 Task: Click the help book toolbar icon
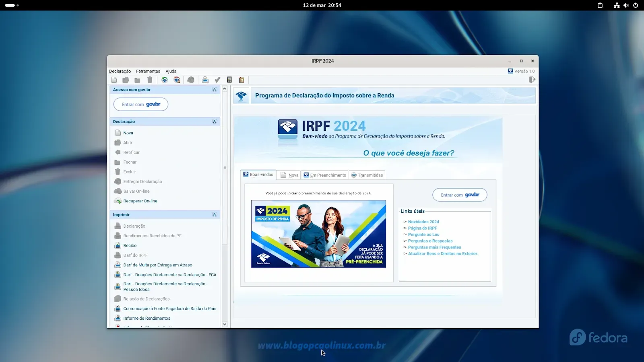pyautogui.click(x=242, y=80)
